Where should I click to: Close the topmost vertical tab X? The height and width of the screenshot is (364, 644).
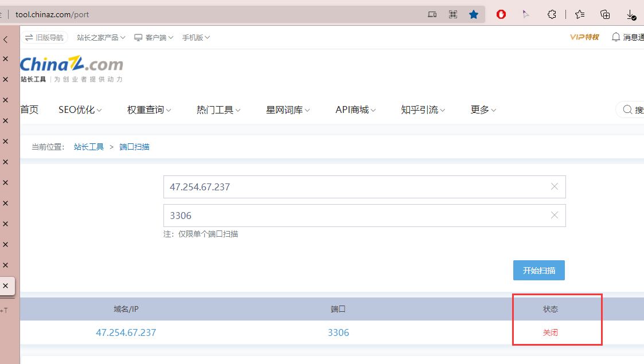pos(5,59)
